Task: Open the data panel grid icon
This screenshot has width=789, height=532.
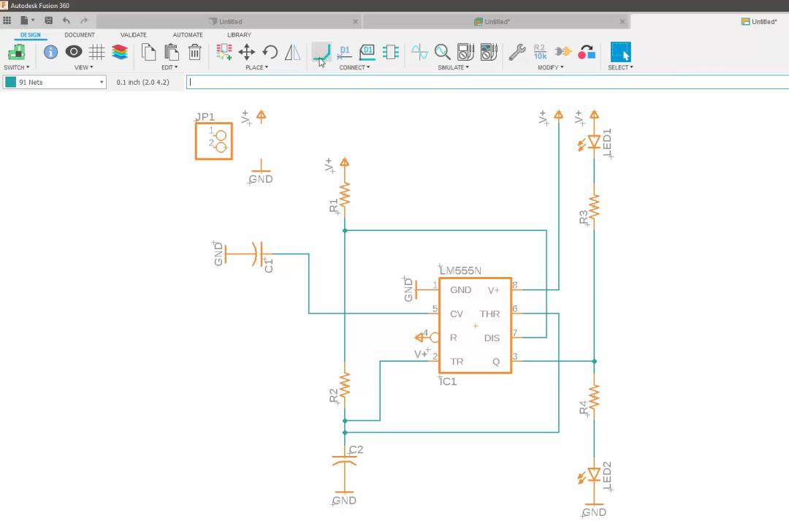Action: click(x=7, y=20)
